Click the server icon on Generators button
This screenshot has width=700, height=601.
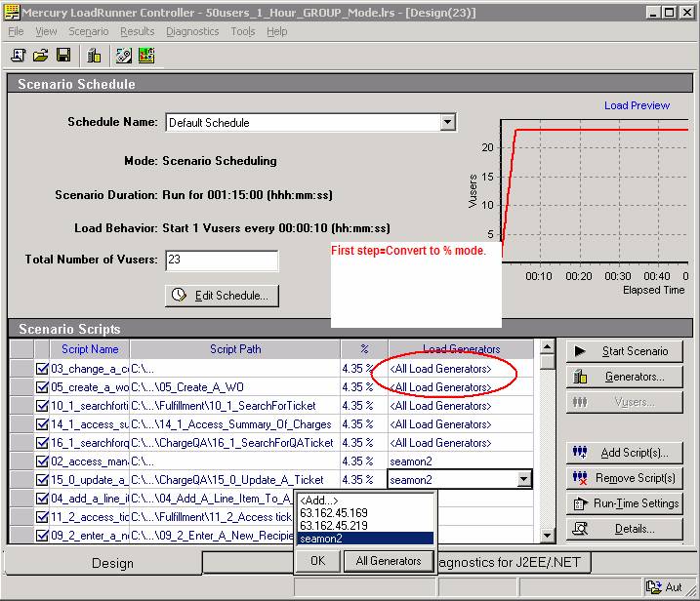580,377
